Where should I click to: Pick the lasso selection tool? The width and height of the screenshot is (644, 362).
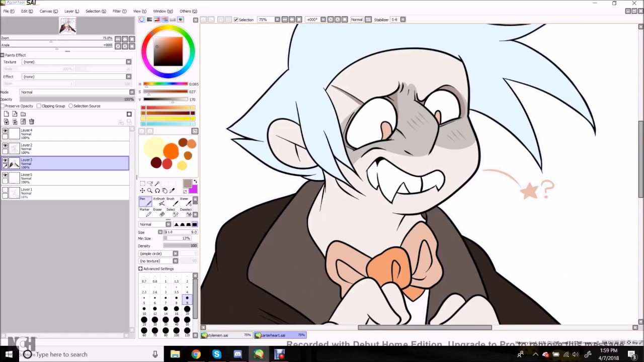[150, 184]
